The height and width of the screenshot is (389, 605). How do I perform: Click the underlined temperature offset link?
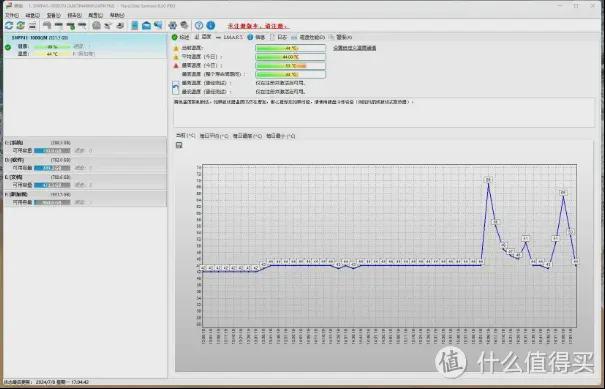(355, 48)
